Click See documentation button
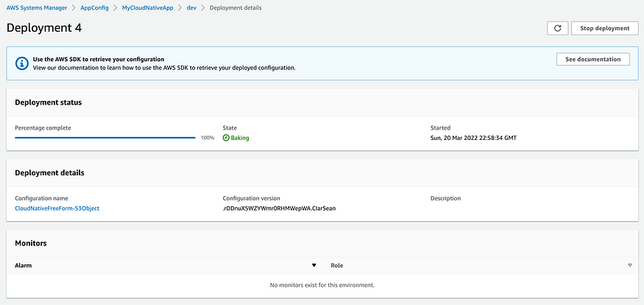This screenshot has height=305, width=644. 592,59
